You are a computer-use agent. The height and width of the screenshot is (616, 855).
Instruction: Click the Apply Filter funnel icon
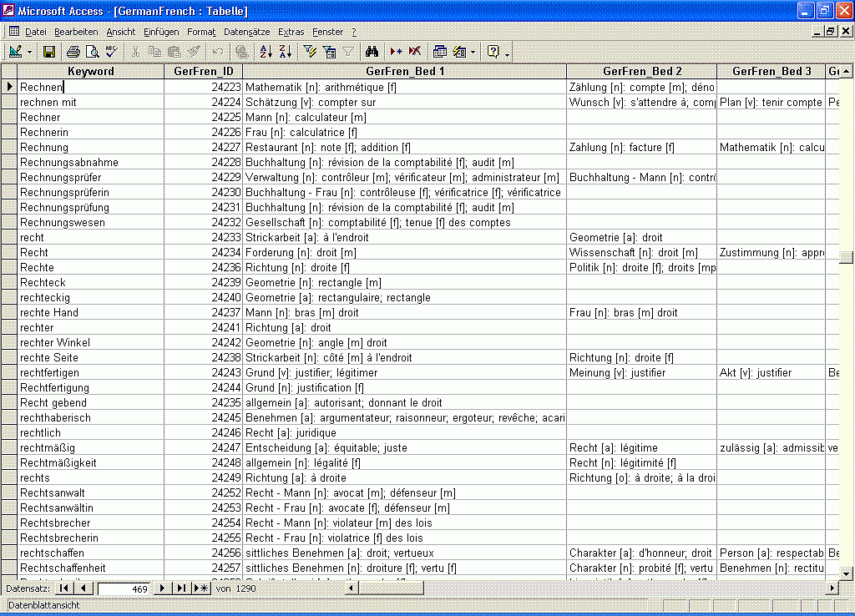click(348, 52)
